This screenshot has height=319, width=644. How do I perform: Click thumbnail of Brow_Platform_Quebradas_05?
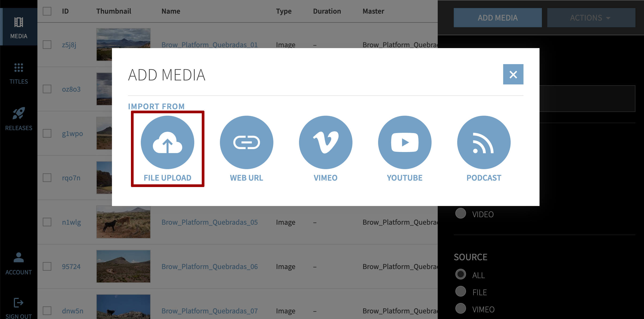[123, 222]
